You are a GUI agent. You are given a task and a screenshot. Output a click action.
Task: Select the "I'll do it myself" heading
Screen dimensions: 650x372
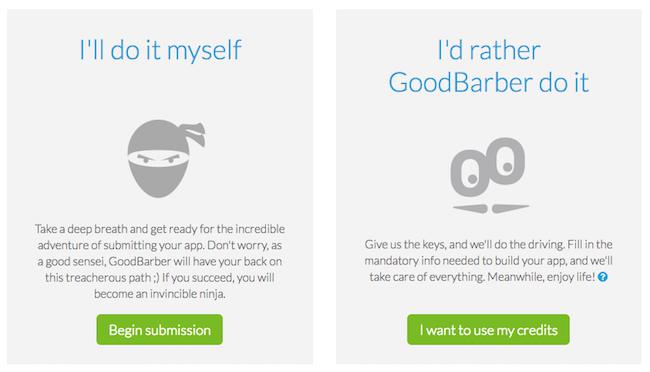pyautogui.click(x=160, y=51)
